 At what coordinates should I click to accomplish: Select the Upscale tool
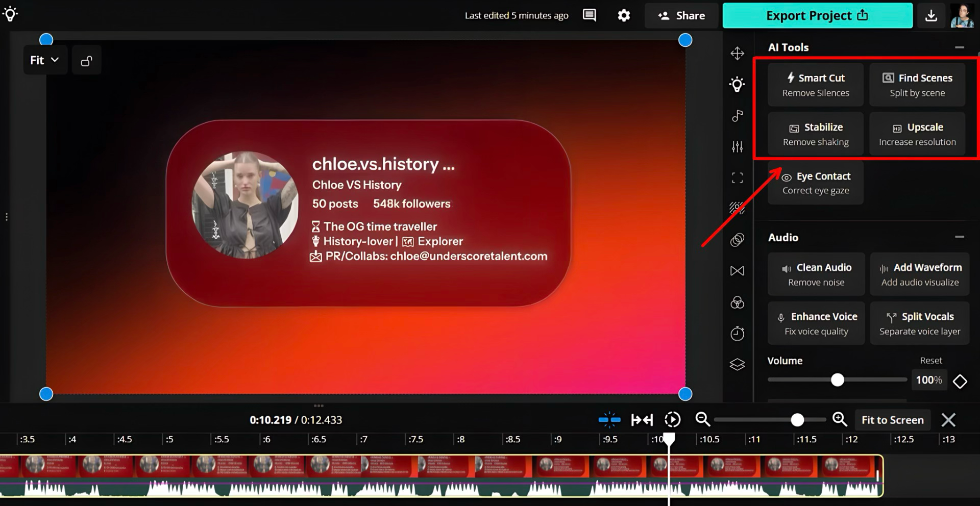click(917, 134)
